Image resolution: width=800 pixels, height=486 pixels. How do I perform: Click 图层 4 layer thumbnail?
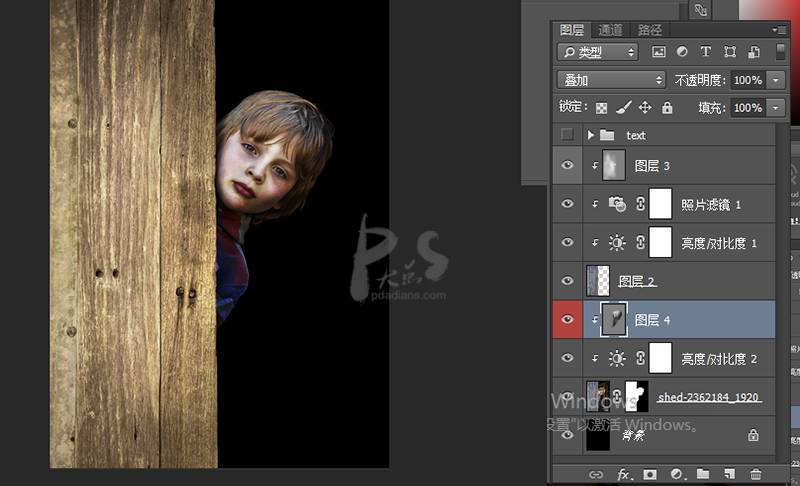pyautogui.click(x=614, y=319)
